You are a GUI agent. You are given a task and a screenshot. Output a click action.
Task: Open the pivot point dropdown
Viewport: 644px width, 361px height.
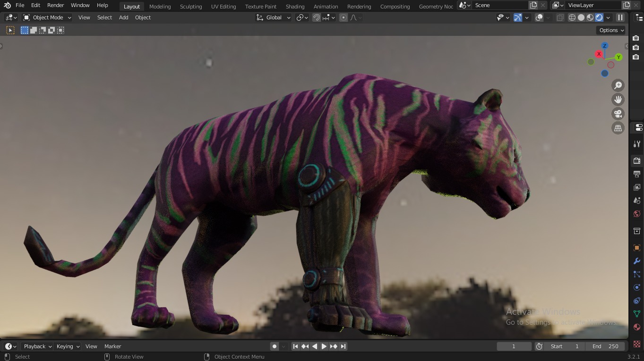point(302,17)
